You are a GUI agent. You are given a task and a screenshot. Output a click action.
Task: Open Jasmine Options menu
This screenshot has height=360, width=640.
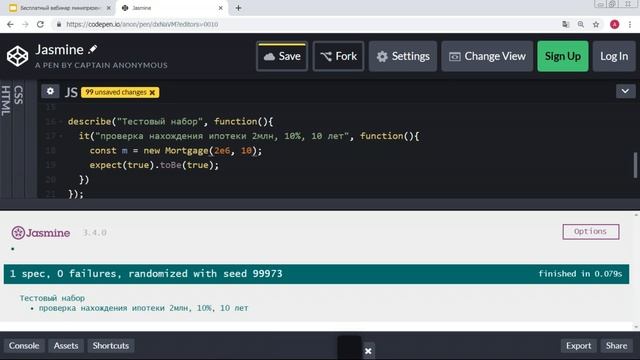[590, 231]
